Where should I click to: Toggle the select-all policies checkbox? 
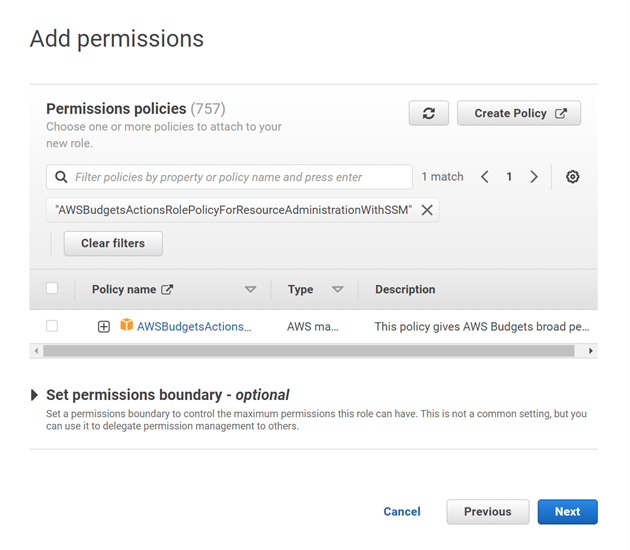tap(52, 289)
